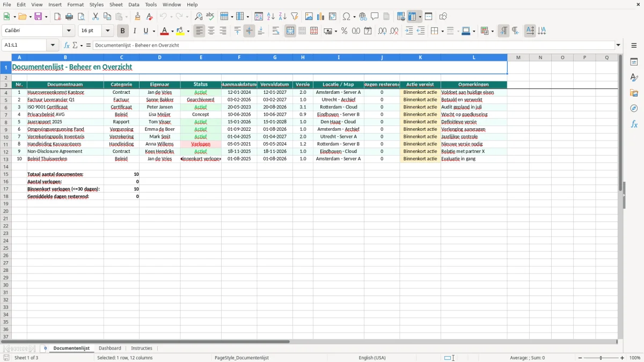Open the background color dropdown arrow
The width and height of the screenshot is (644, 362).
click(x=188, y=31)
